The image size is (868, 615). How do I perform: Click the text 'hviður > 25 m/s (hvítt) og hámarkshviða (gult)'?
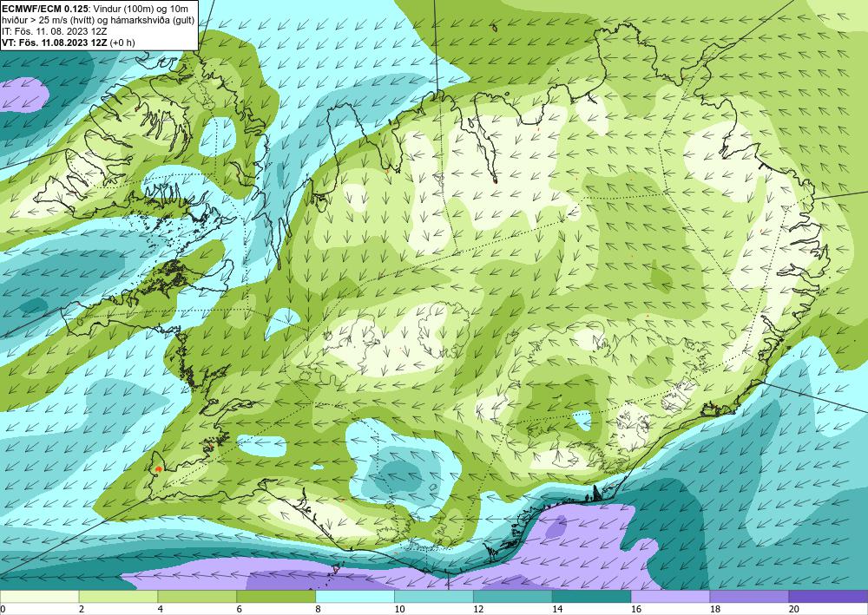[98, 21]
